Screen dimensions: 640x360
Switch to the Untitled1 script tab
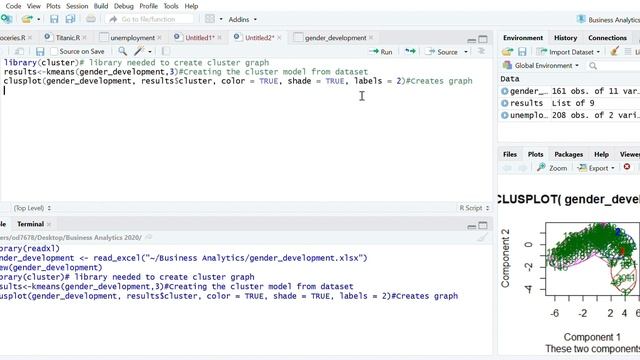point(200,38)
